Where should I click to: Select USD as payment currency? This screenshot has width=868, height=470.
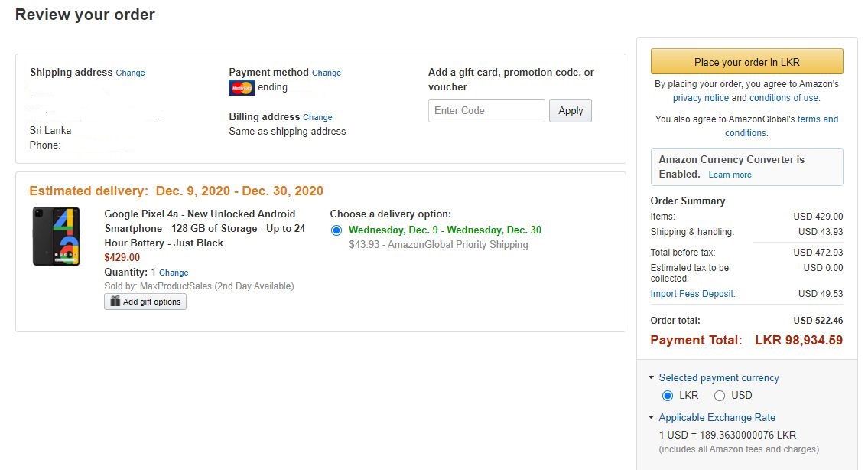tap(719, 396)
